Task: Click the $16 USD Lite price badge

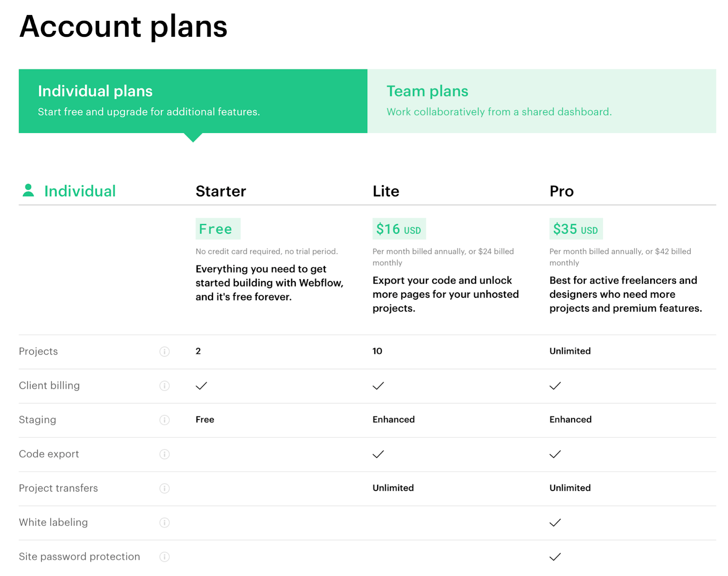Action: 399,229
